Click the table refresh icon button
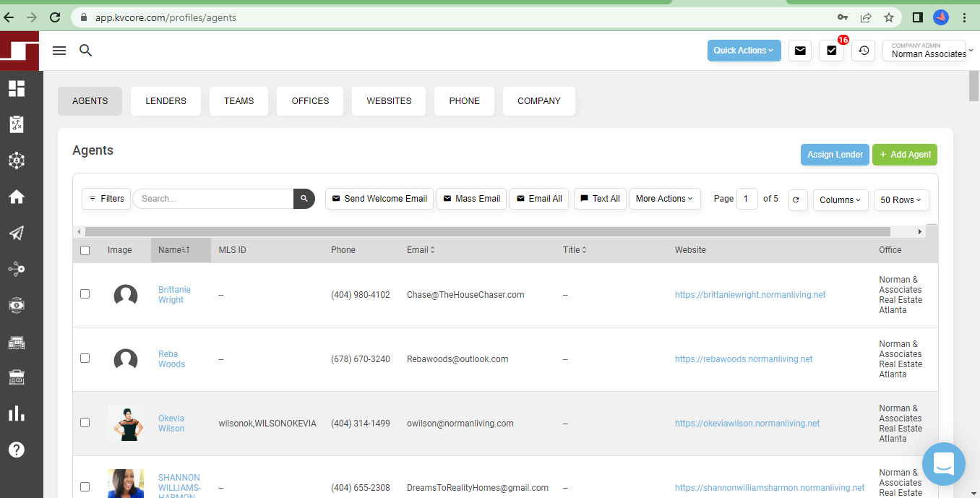This screenshot has width=980, height=498. 798,200
